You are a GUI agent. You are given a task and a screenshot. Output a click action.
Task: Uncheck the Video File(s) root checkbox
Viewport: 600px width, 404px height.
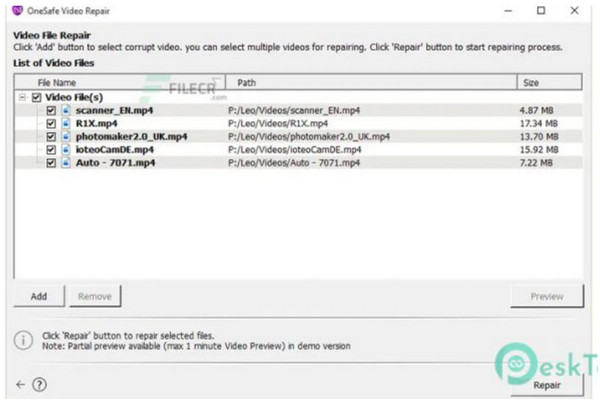(36, 98)
